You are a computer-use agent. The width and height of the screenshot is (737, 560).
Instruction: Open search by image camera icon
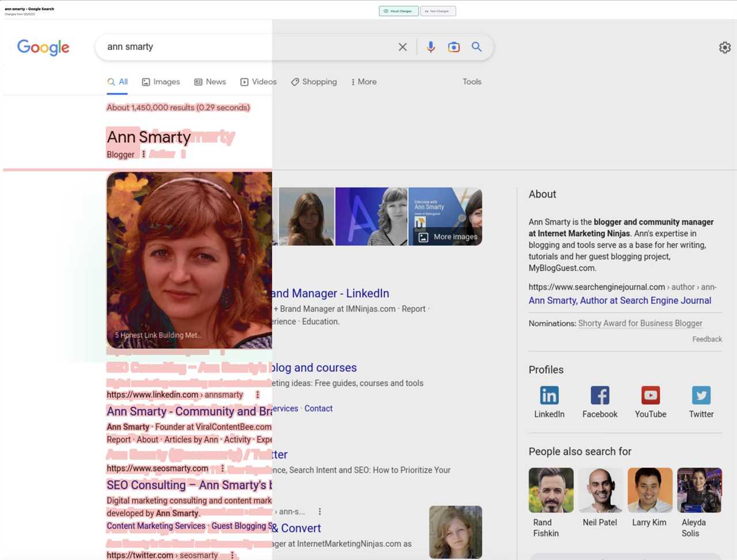coord(454,47)
